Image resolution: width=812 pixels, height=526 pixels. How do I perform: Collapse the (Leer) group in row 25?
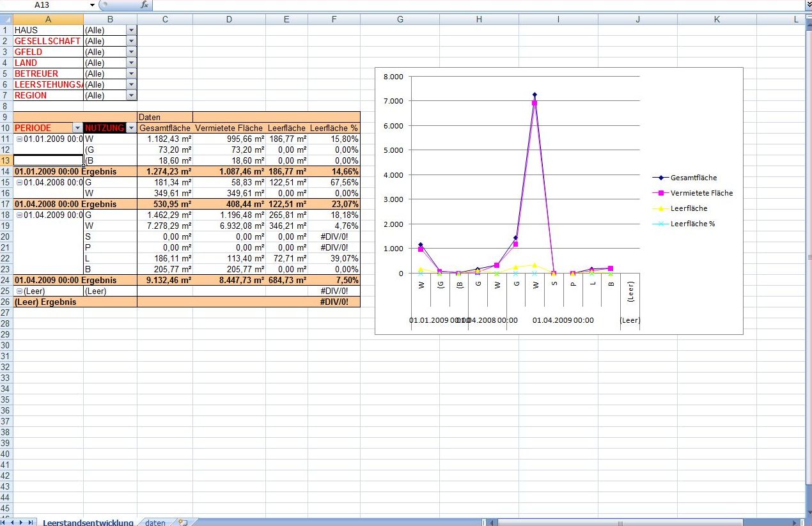click(19, 291)
